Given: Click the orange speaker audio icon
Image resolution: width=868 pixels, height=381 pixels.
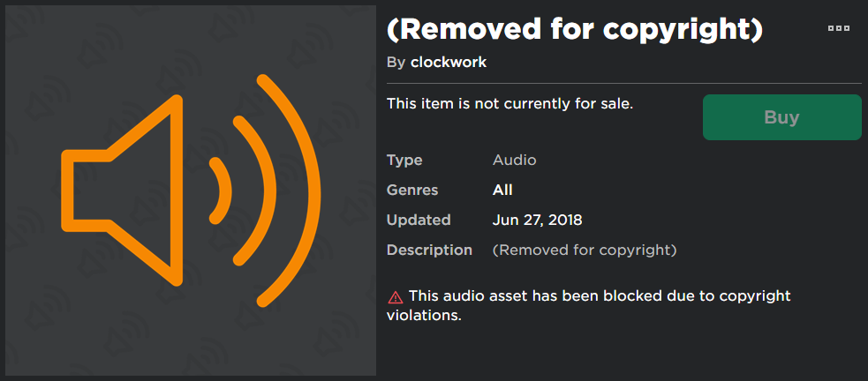Looking at the screenshot, I should click(190, 191).
